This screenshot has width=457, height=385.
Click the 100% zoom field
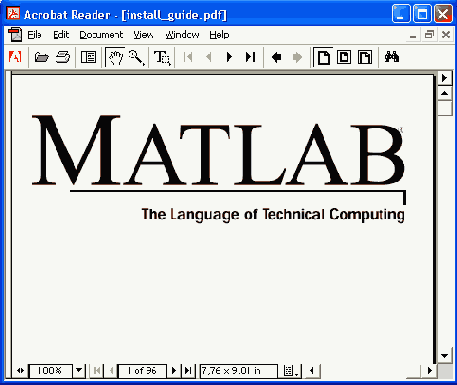pos(50,371)
